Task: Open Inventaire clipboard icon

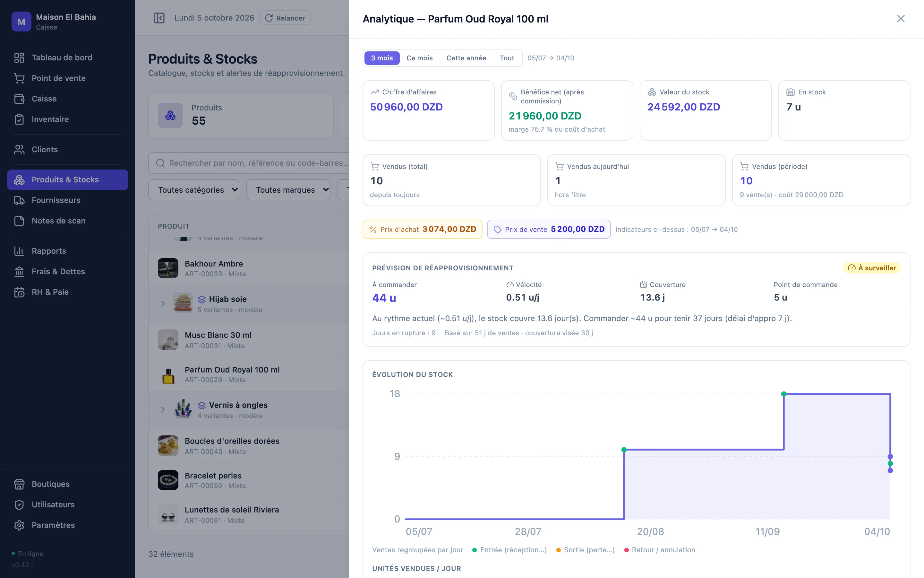Action: tap(19, 119)
